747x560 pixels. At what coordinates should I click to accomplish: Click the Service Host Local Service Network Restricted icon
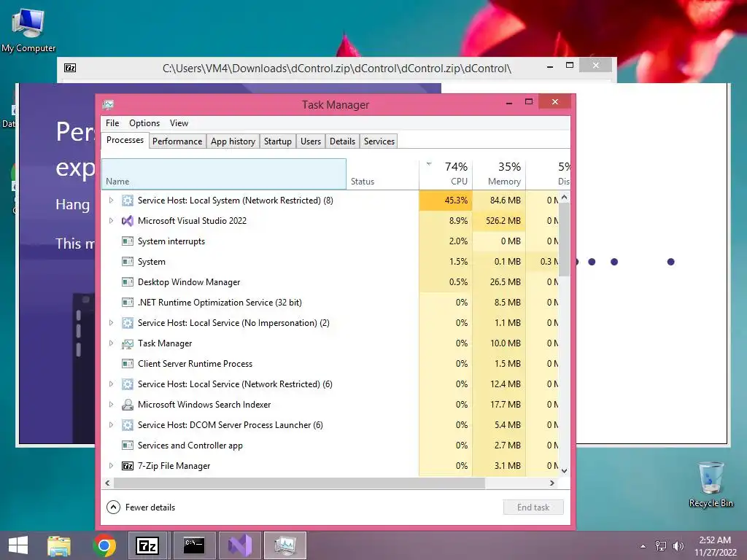coord(127,384)
